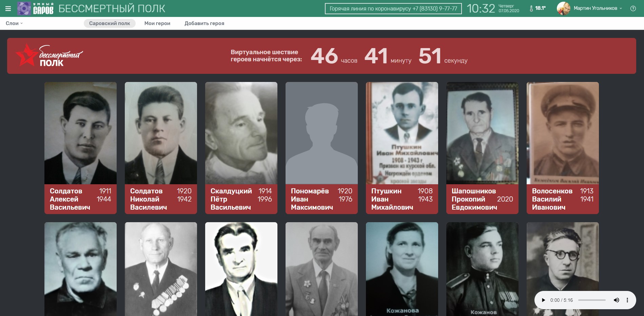Open audio player more options menu
644x316 pixels.
(627, 300)
